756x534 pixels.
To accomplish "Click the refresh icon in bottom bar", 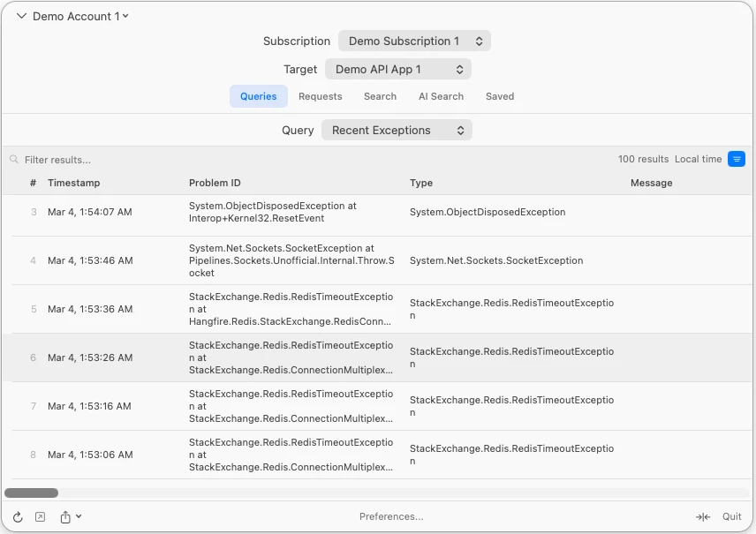I will point(18,517).
